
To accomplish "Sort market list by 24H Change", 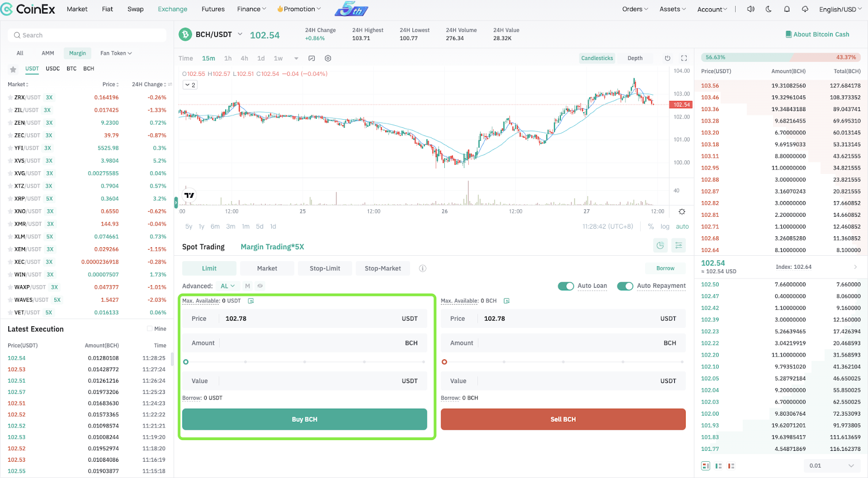I will (149, 85).
